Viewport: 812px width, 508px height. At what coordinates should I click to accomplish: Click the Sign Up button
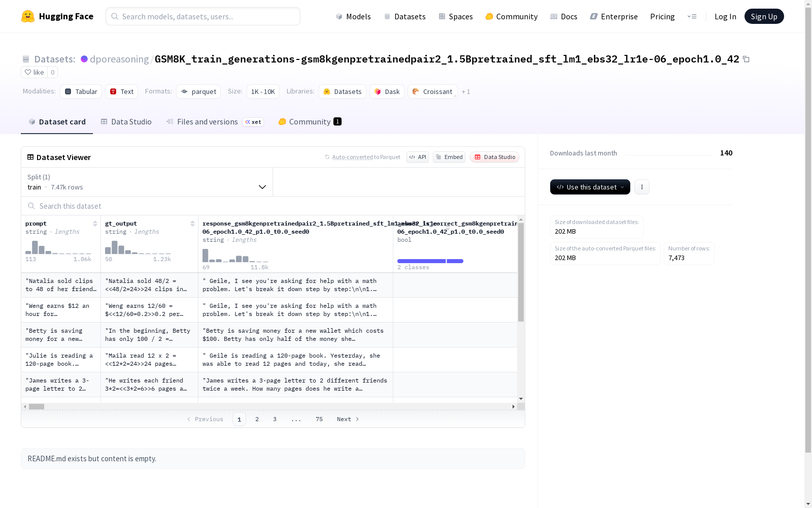point(764,16)
